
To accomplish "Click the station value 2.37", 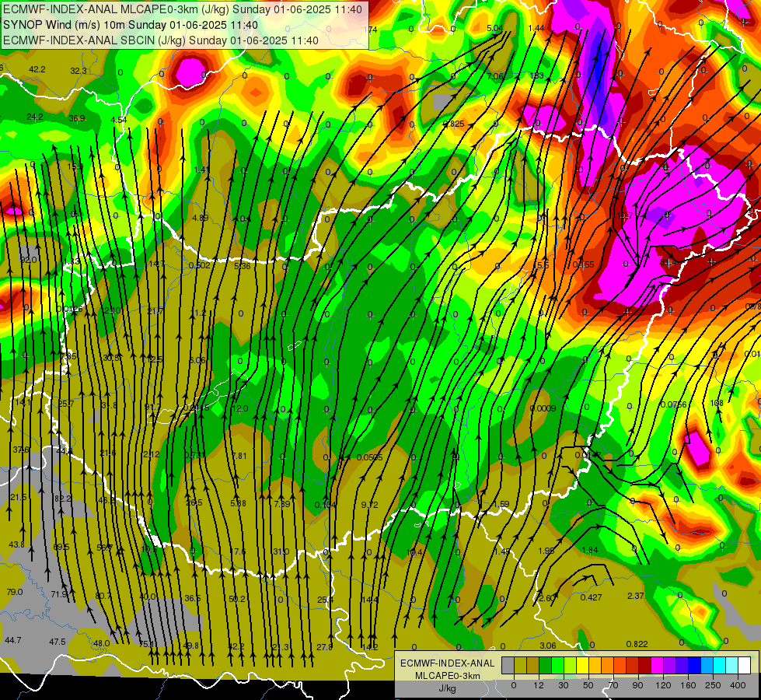I will [635, 596].
